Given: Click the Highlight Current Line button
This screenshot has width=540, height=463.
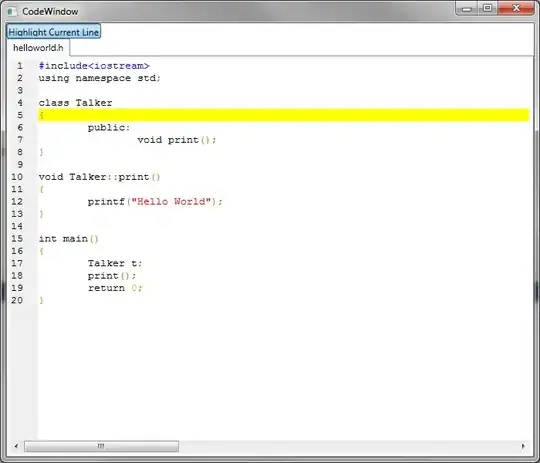Looking at the screenshot, I should (54, 32).
